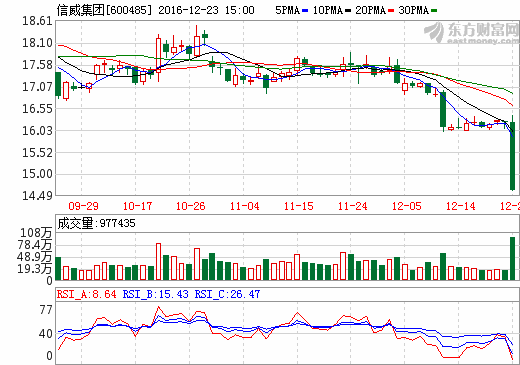Click the 10PMA black legend swatch
The height and width of the screenshot is (365, 520).
tap(348, 11)
